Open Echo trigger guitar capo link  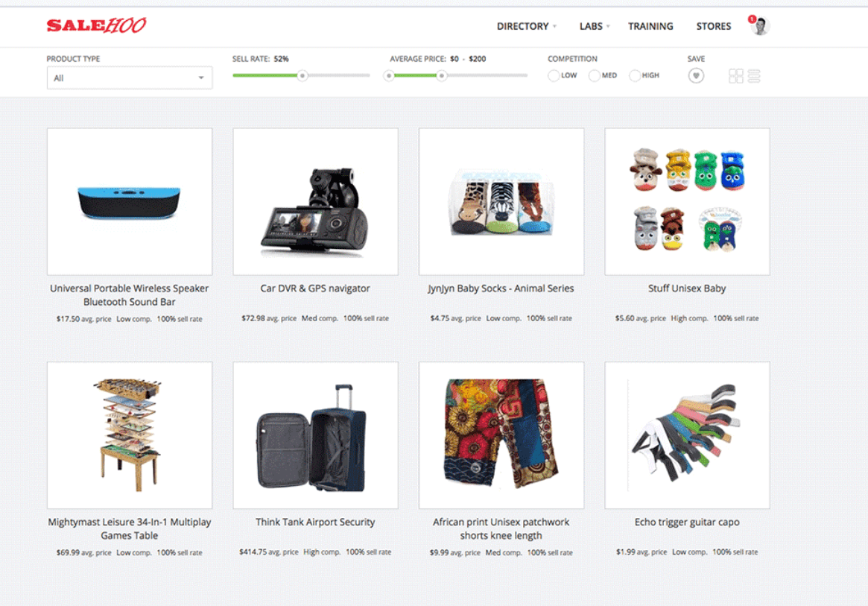687,523
